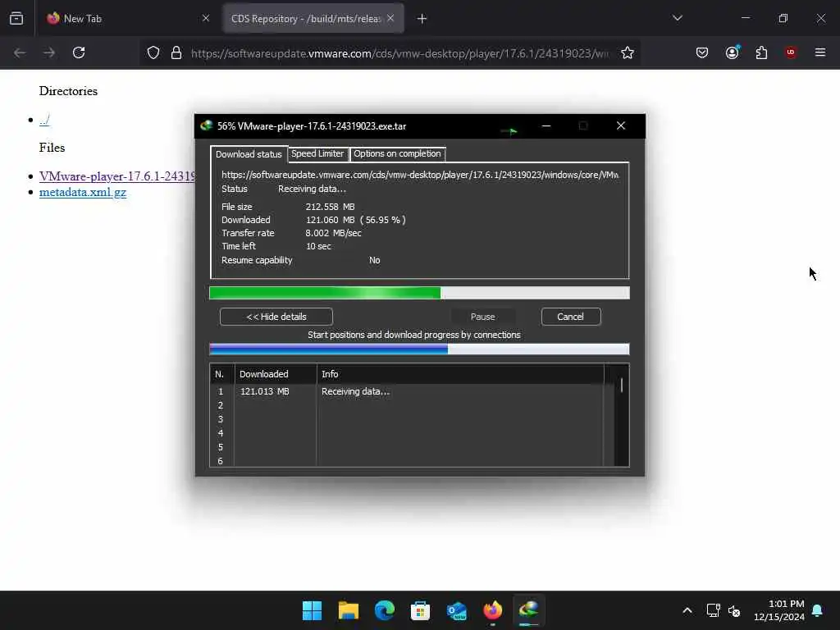Click the file size value 212.558 MB

click(x=330, y=207)
